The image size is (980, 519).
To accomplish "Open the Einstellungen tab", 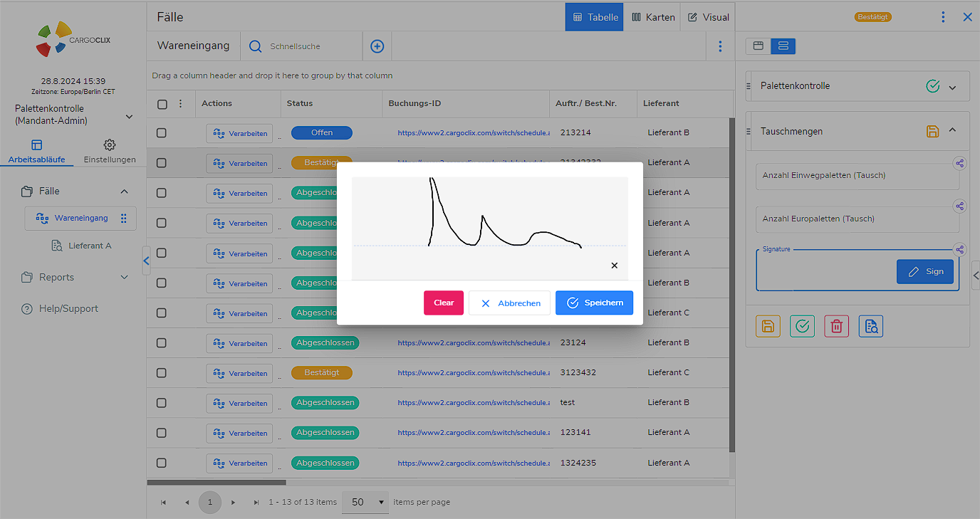I will click(110, 151).
